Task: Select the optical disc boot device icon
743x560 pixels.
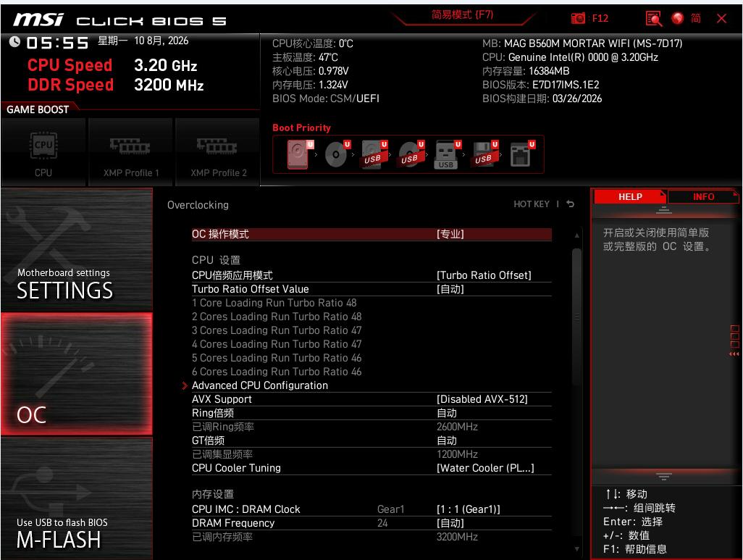Action: (337, 154)
